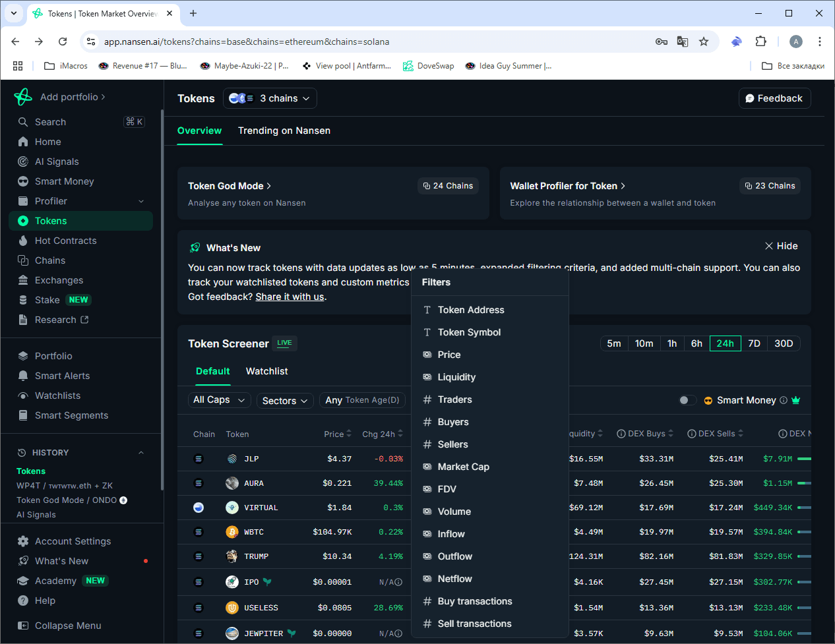The image size is (835, 644).
Task: Open DoveSwap bookmark
Action: pyautogui.click(x=429, y=66)
